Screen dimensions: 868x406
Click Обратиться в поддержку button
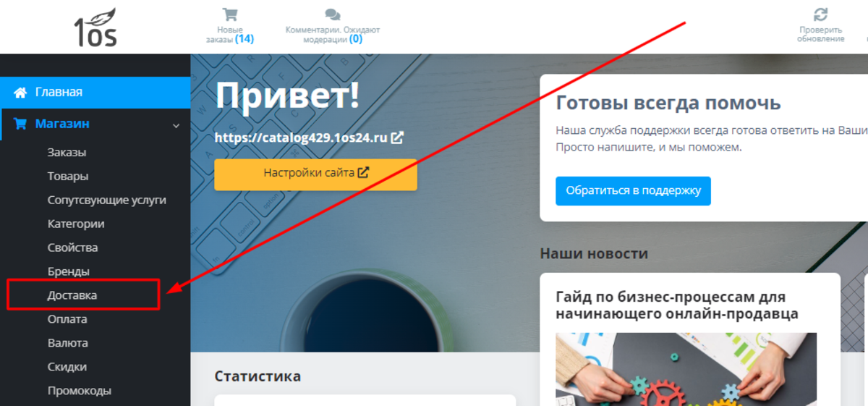[x=634, y=191]
